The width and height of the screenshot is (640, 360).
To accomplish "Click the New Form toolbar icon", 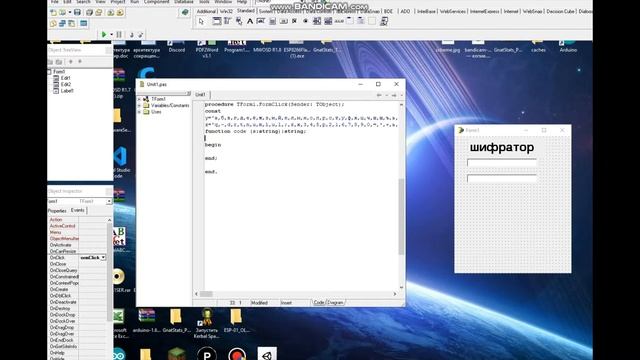I will point(84,24).
